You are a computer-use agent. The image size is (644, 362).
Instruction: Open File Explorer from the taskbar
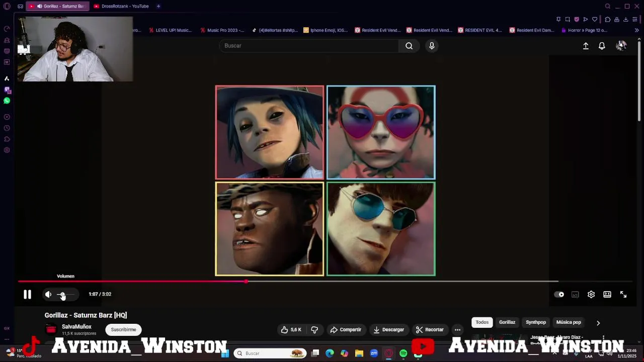tap(359, 353)
